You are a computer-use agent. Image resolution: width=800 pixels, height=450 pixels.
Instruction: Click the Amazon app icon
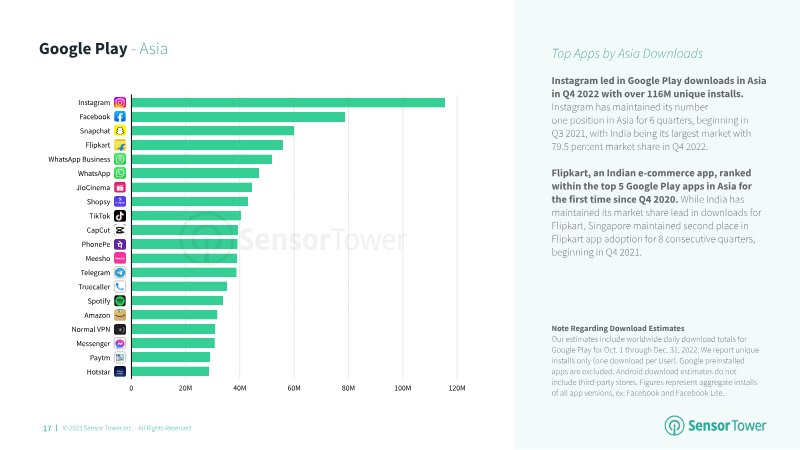(x=120, y=315)
